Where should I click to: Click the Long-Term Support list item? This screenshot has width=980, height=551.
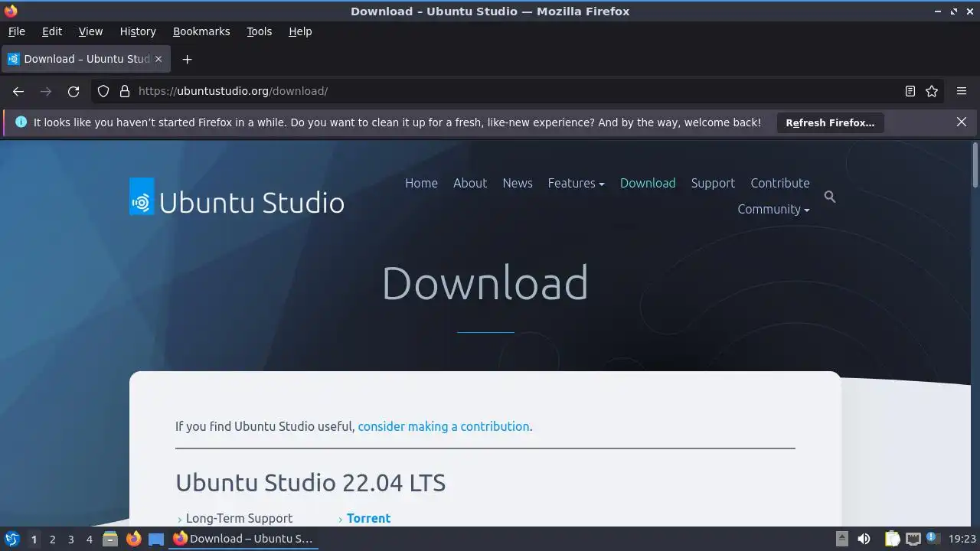coord(239,518)
